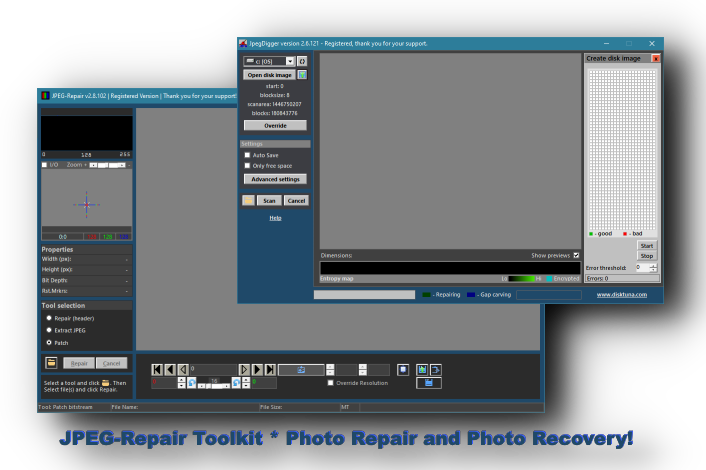Viewport: 706px width, 470px height.
Task: Select the Extract JPEG radio option
Action: [50, 329]
